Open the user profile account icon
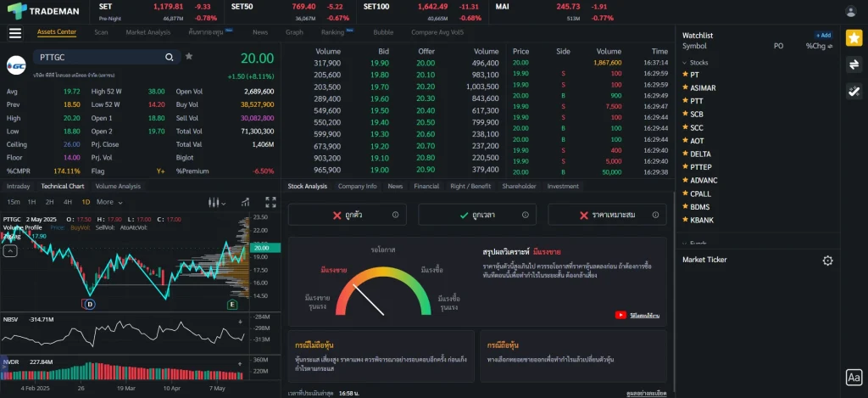Image resolution: width=868 pixels, height=398 pixels. 851,11
